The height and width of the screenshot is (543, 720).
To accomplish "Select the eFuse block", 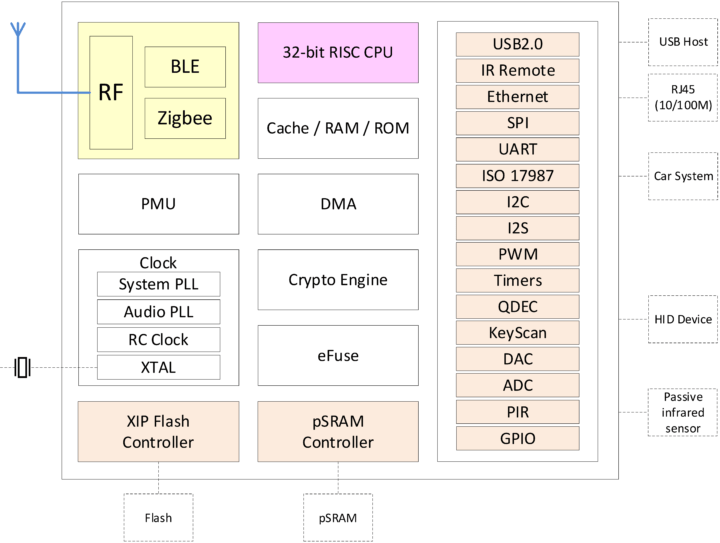I will (x=338, y=356).
